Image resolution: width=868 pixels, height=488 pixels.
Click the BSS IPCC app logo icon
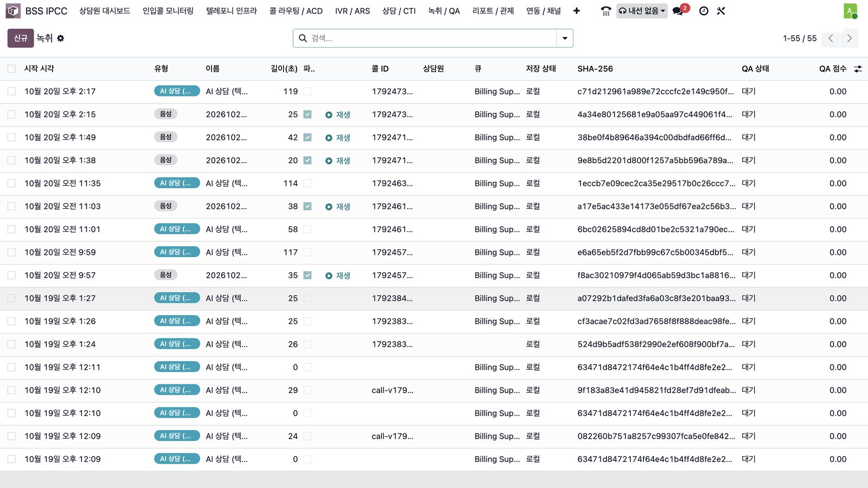13,11
